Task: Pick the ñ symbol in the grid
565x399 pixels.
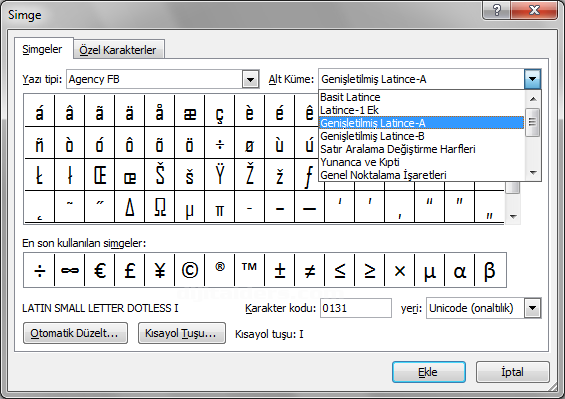Action: pos(40,143)
